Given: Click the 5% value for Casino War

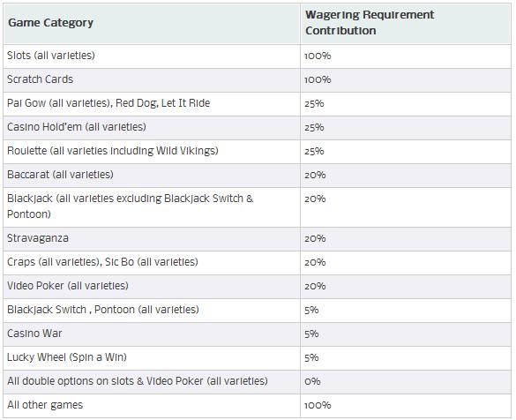Looking at the screenshot, I should pos(311,334).
